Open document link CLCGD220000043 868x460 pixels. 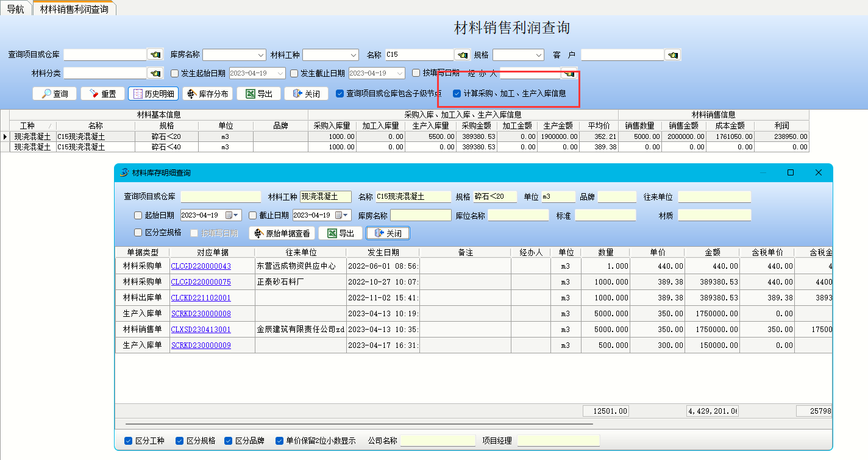pyautogui.click(x=201, y=266)
